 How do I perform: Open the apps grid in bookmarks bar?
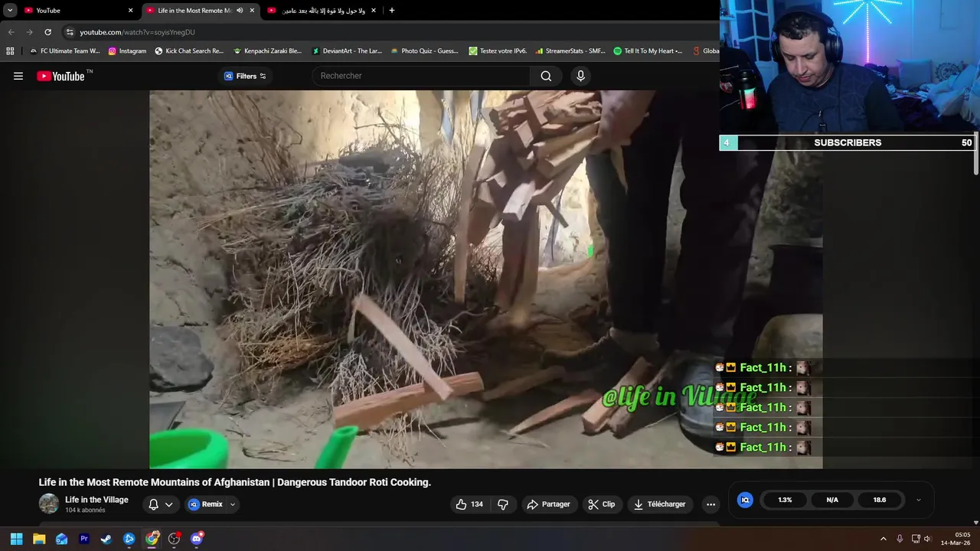(x=10, y=51)
